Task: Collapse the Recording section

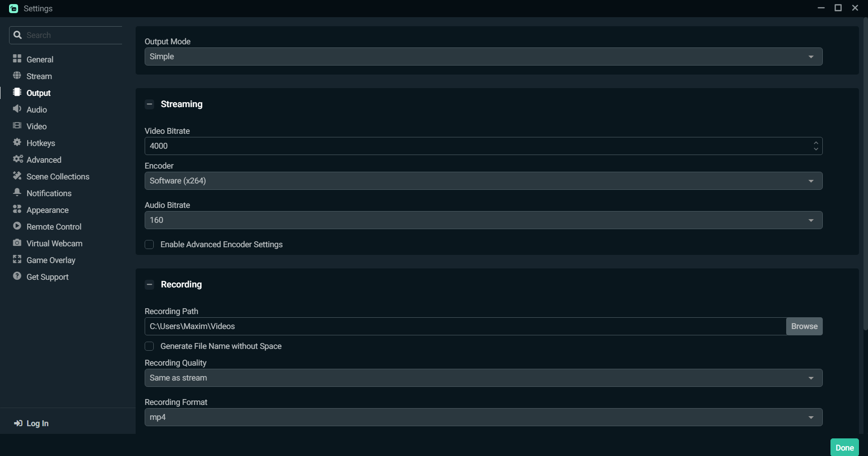Action: [x=150, y=285]
